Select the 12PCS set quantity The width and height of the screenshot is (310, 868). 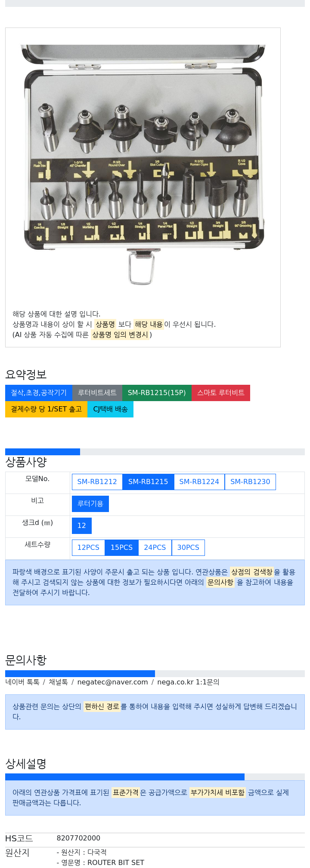88,547
